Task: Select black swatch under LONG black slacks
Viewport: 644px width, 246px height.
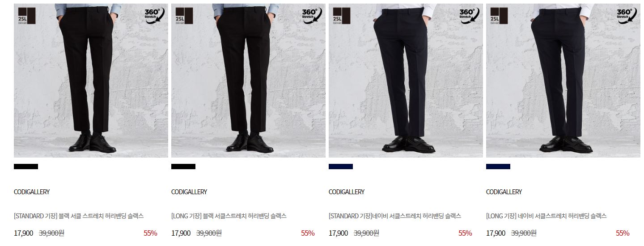Action: [183, 167]
